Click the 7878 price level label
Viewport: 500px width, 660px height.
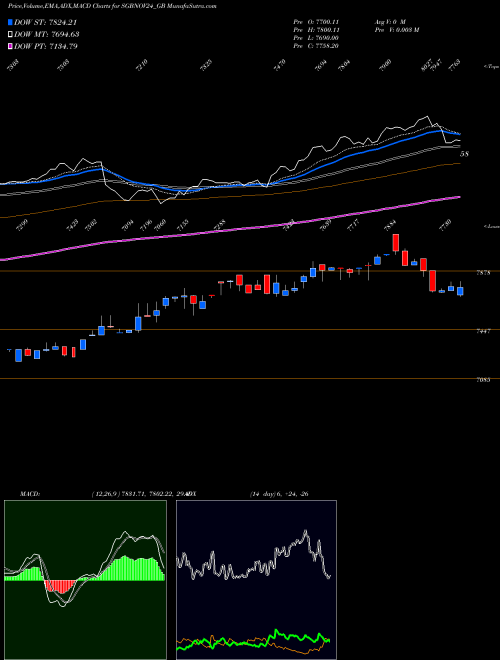(483, 273)
